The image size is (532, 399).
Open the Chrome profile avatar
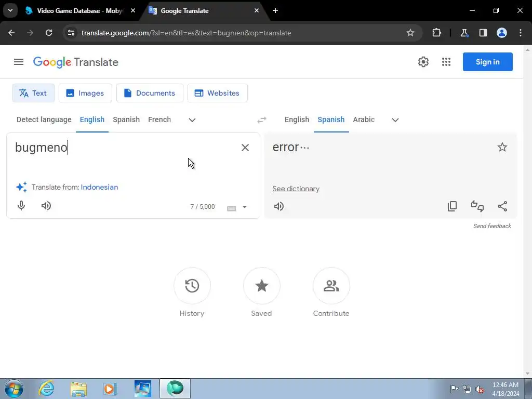coord(502,33)
